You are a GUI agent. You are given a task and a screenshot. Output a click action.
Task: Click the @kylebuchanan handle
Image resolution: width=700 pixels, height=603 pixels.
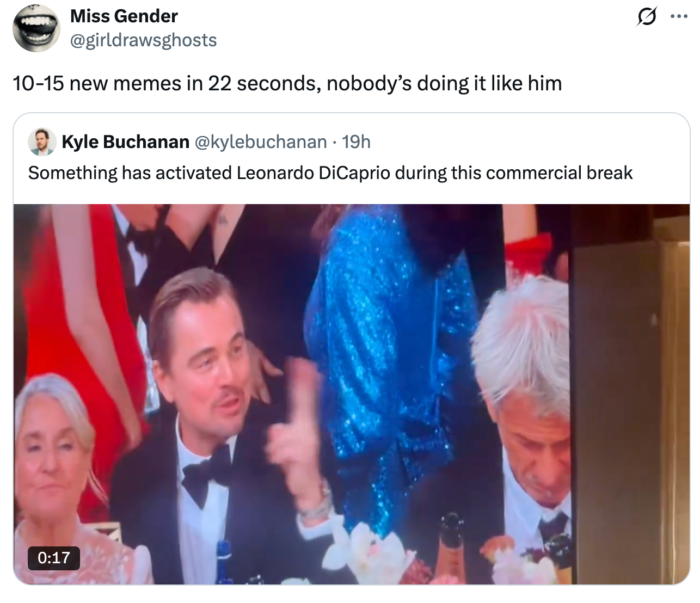point(260,142)
